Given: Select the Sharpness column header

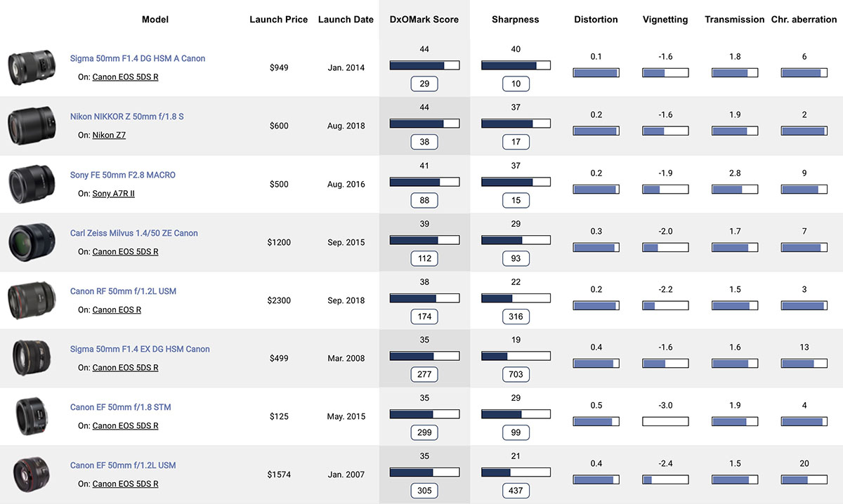Looking at the screenshot, I should pyautogui.click(x=516, y=20).
